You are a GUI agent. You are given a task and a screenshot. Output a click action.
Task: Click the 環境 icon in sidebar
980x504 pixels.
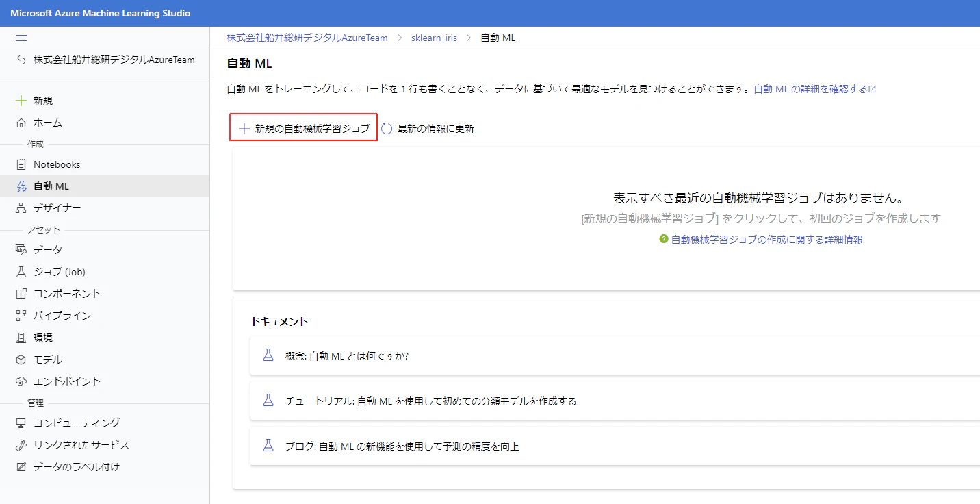[x=21, y=338]
